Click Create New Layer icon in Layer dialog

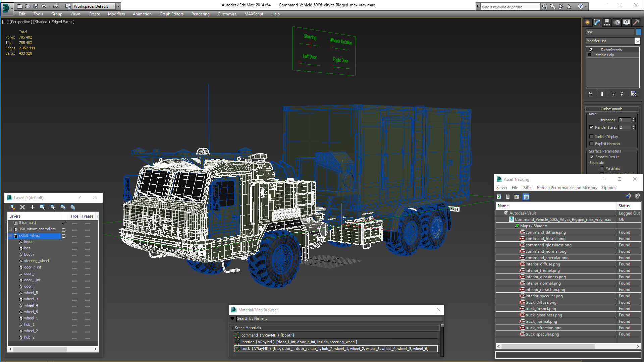click(x=12, y=207)
